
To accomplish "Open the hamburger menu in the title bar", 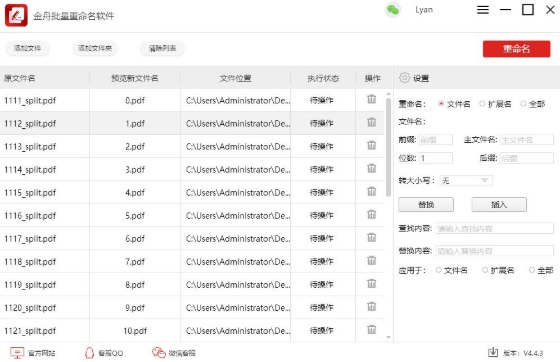I will 483,10.
